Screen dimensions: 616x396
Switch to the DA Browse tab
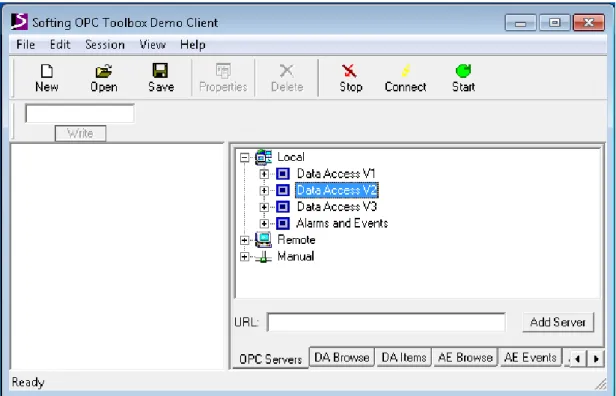(x=341, y=357)
